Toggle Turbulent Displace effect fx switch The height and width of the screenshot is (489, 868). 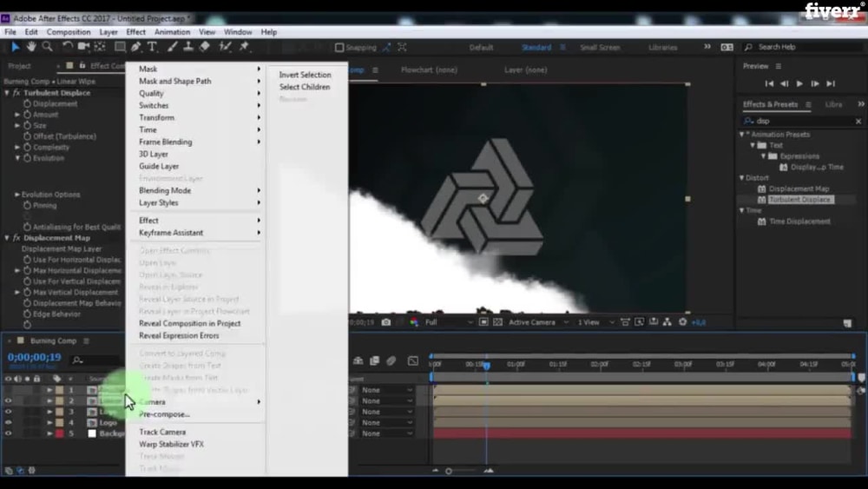tap(16, 93)
